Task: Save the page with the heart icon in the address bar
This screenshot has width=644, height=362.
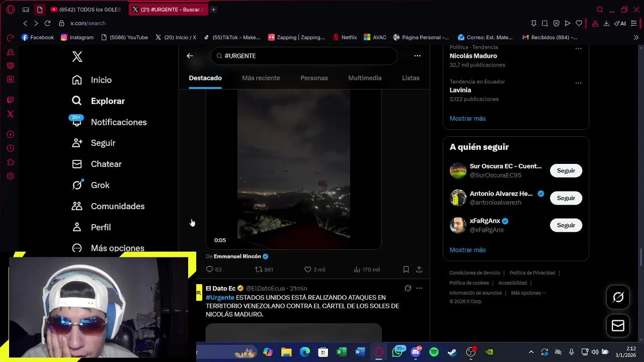Action: coord(579,23)
